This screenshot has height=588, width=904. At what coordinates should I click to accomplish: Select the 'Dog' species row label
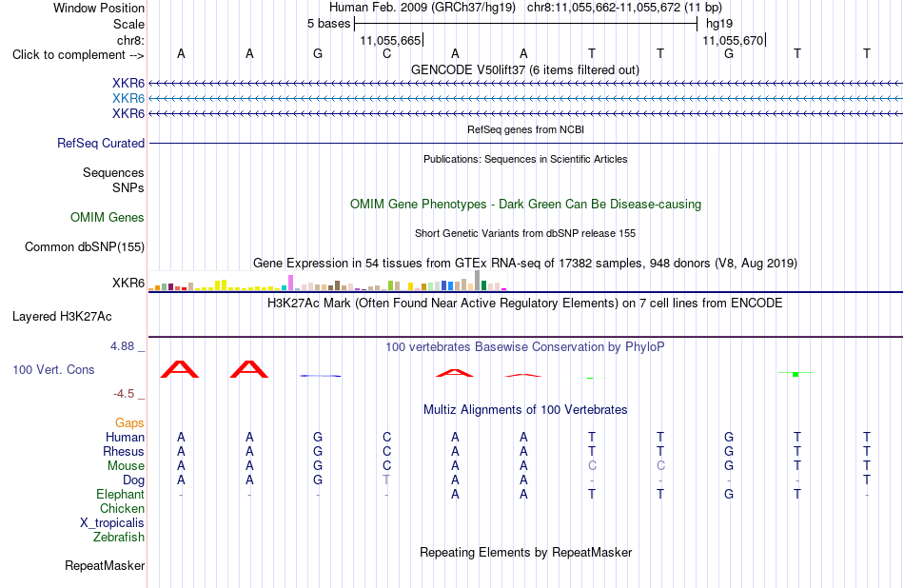[x=133, y=480]
